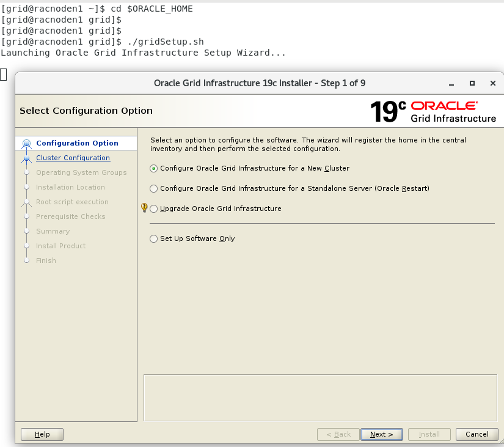Click the Operating System Groups step
The height and width of the screenshot is (447, 504).
[x=81, y=172]
